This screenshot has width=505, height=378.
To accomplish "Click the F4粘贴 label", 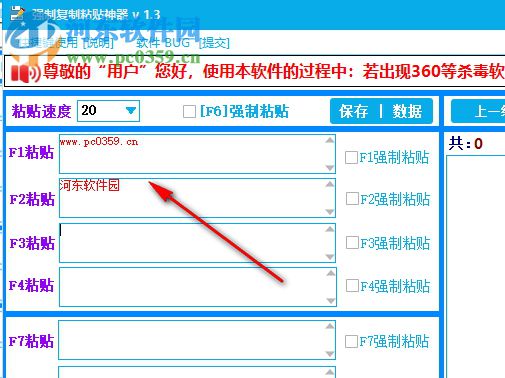I will pyautogui.click(x=31, y=286).
